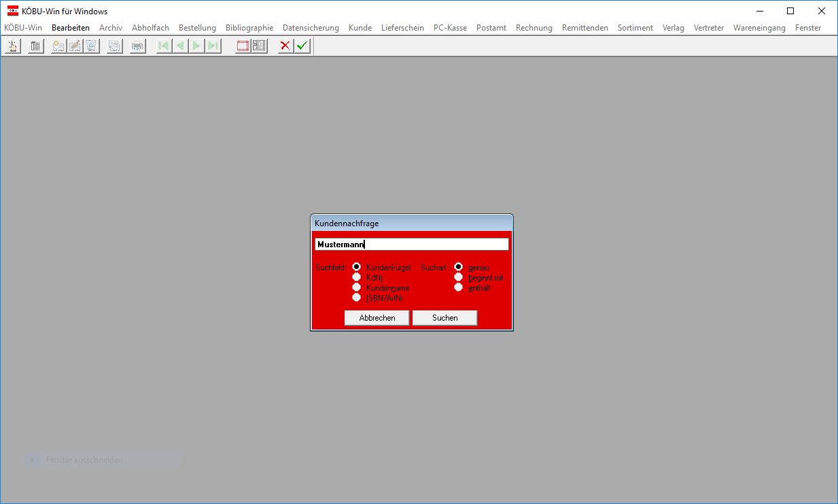Jump to the last record arrow
The height and width of the screenshot is (504, 838).
click(213, 46)
